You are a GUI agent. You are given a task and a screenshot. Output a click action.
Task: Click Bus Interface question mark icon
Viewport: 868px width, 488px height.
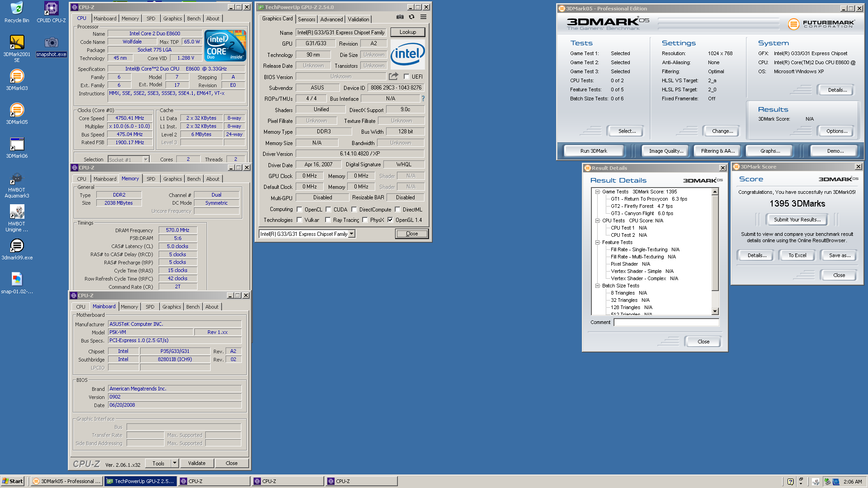[423, 99]
